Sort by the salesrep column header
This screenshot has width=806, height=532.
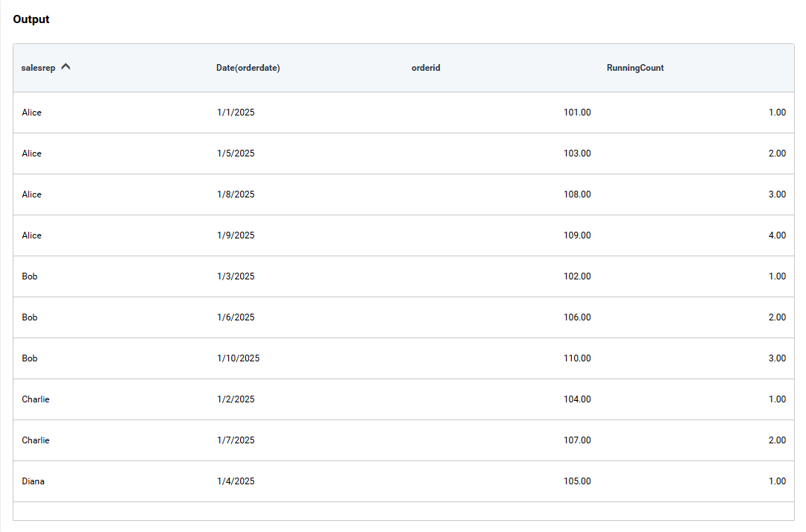(x=39, y=68)
